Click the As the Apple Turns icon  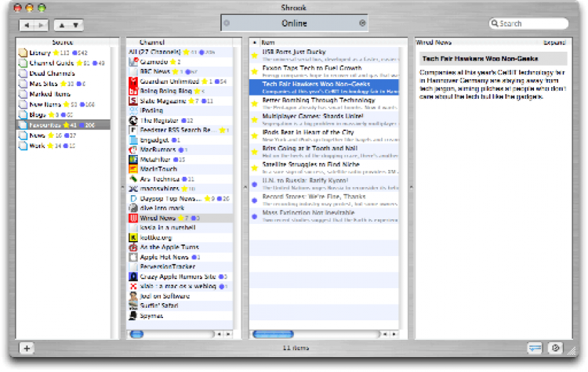(133, 247)
